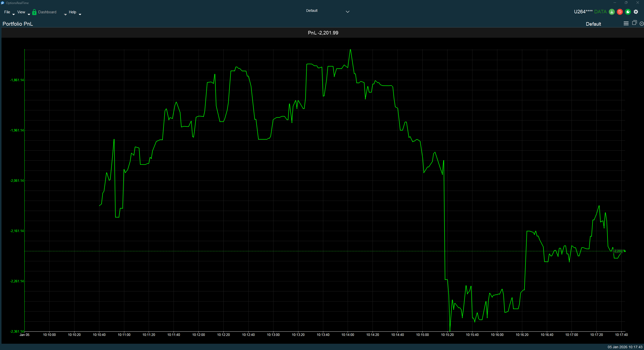644x350 pixels.
Task: Click the Default label in panel header
Action: click(x=593, y=24)
